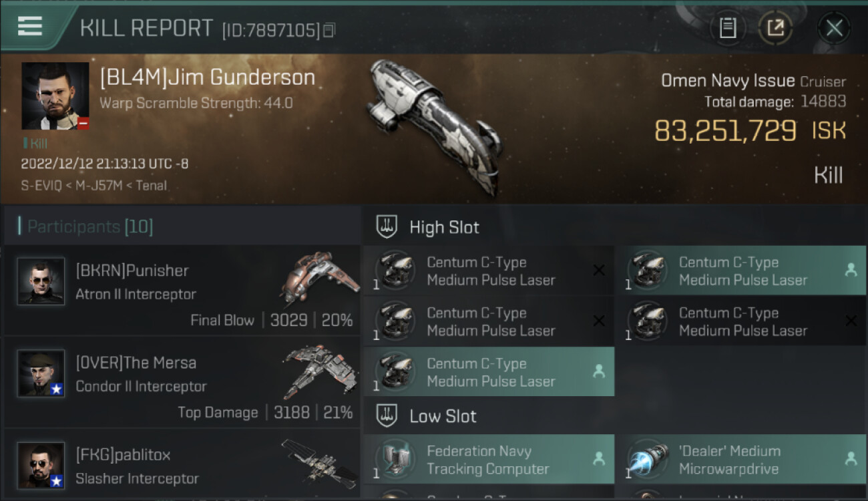Click the High Slot section icon
Viewport: 868px width, 501px height.
pyautogui.click(x=387, y=226)
